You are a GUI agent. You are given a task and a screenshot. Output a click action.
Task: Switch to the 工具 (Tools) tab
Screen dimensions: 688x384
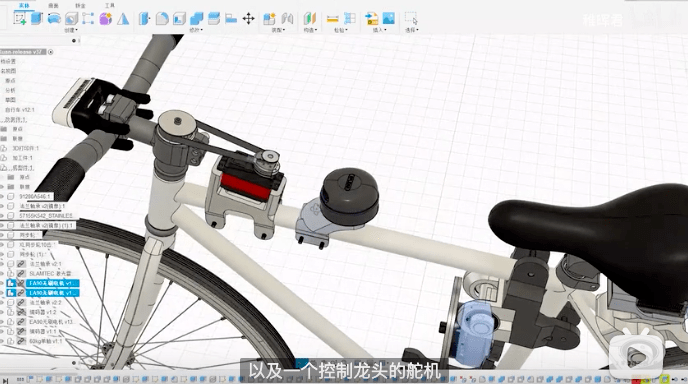110,5
